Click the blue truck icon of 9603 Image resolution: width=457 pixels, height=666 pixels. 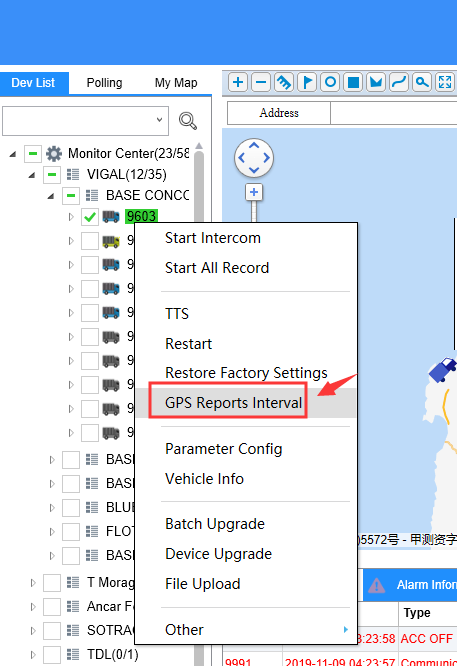click(x=111, y=217)
